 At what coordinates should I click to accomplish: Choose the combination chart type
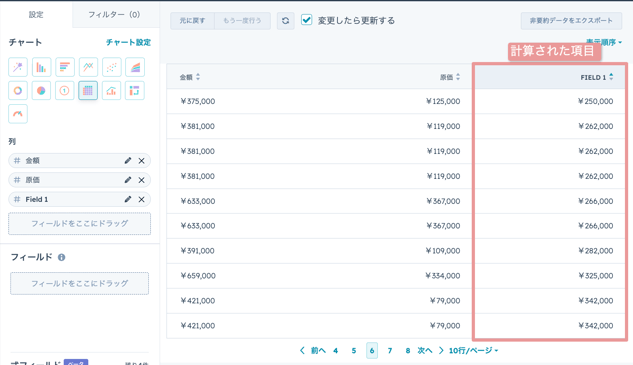coord(111,90)
